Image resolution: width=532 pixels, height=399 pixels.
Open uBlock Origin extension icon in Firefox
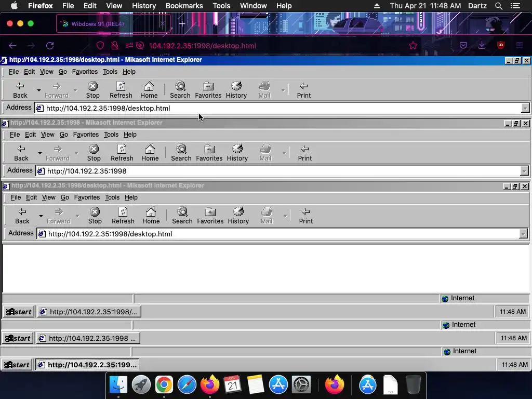pos(500,45)
